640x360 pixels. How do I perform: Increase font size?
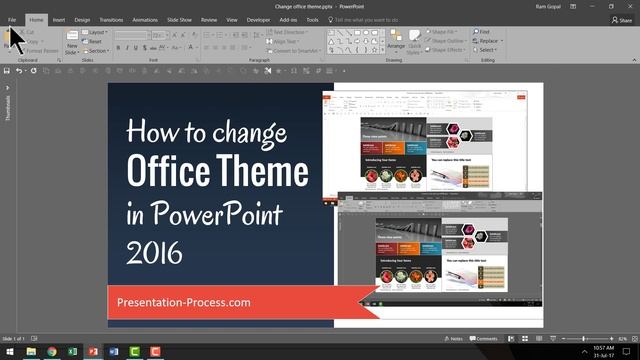pos(175,36)
